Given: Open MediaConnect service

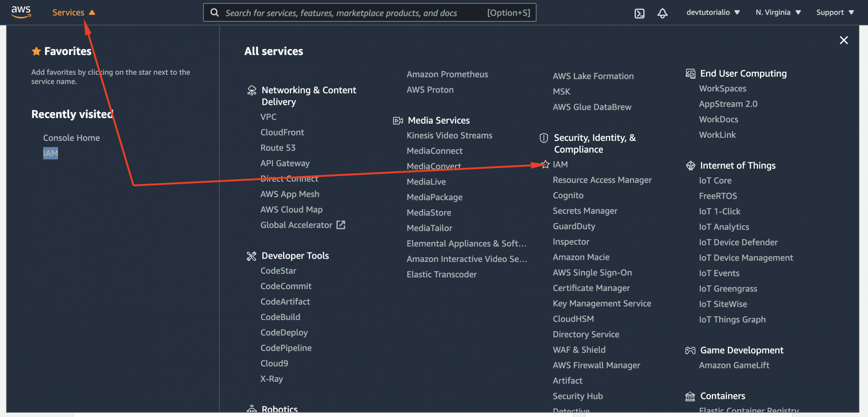Looking at the screenshot, I should [434, 151].
